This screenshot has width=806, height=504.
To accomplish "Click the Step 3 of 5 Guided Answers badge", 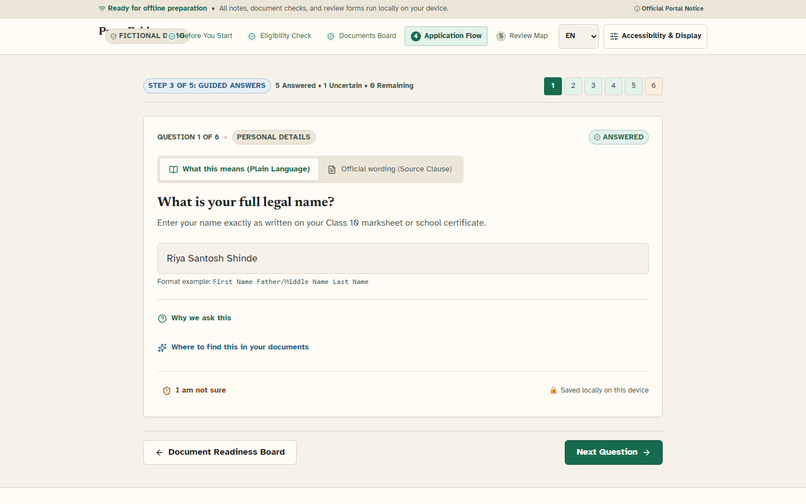I will (x=207, y=86).
